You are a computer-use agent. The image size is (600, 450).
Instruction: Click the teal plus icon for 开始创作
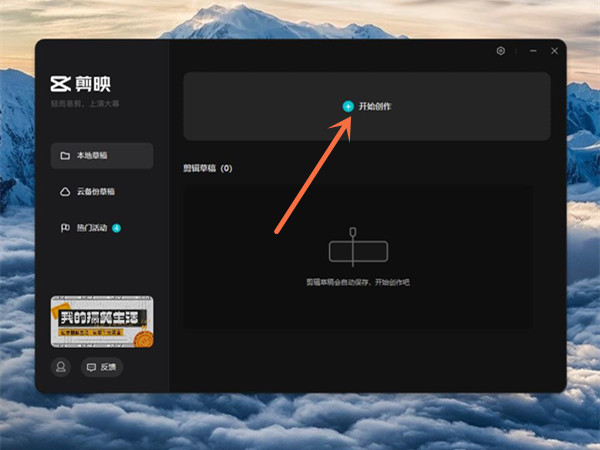348,106
